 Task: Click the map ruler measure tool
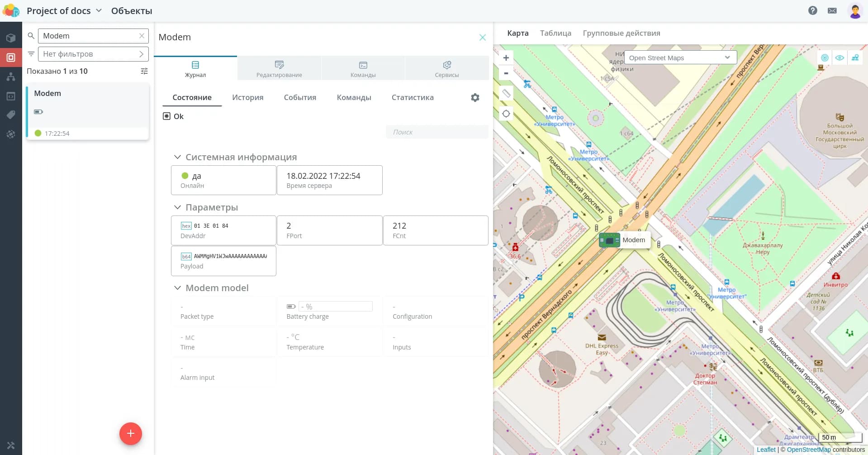506,93
